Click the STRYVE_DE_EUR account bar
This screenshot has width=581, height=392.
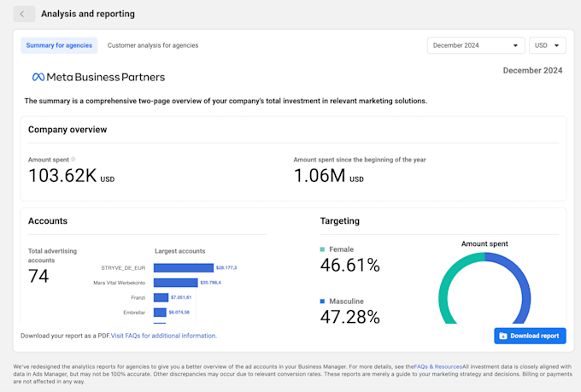pyautogui.click(x=184, y=267)
